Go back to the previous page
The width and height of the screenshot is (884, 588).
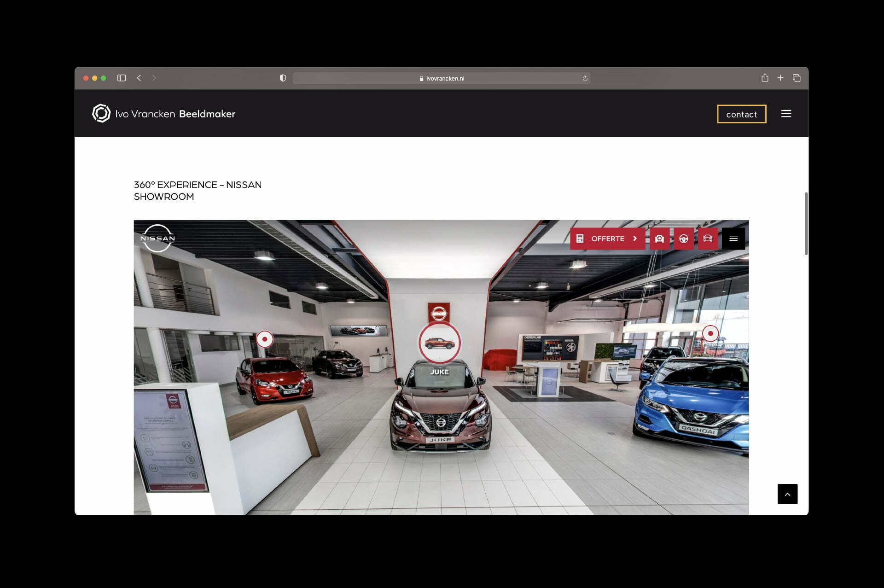tap(139, 78)
